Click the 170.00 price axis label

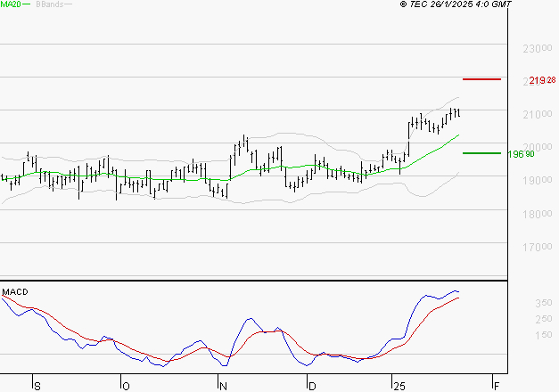pos(538,247)
